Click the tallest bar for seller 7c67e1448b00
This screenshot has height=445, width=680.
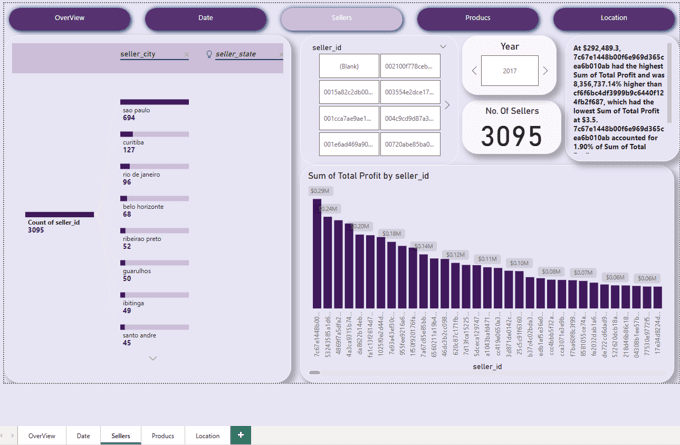[x=317, y=254]
